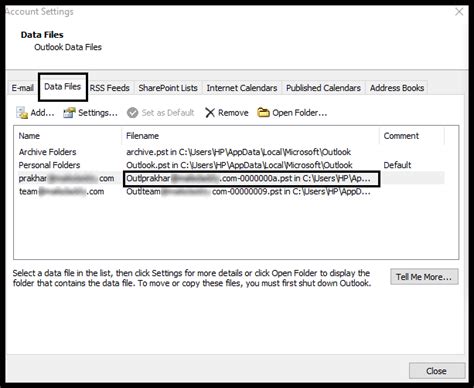The height and width of the screenshot is (388, 474).
Task: Click the Remove X icon
Action: (210, 113)
